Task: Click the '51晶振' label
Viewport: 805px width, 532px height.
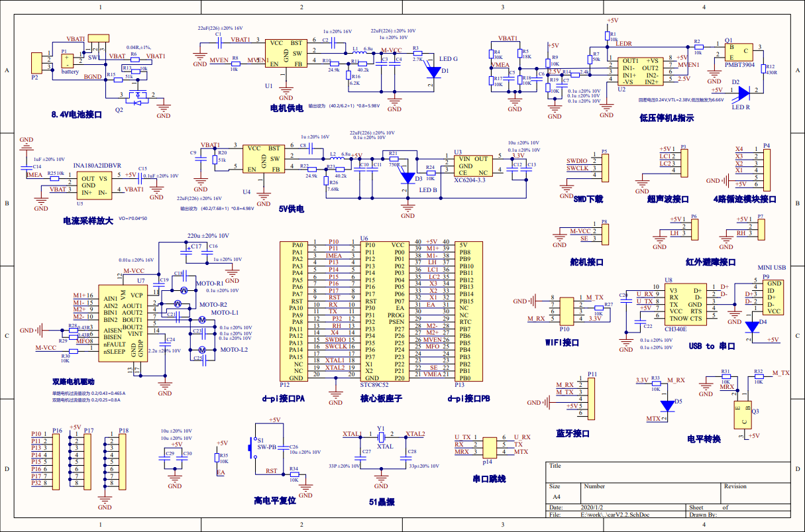Action: pos(382,502)
